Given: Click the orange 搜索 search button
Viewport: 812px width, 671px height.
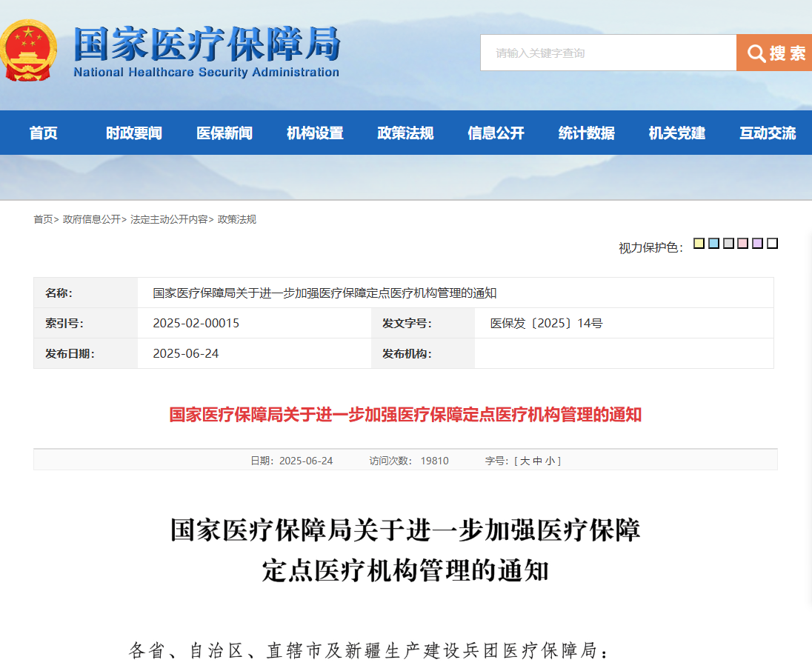Looking at the screenshot, I should pos(774,53).
